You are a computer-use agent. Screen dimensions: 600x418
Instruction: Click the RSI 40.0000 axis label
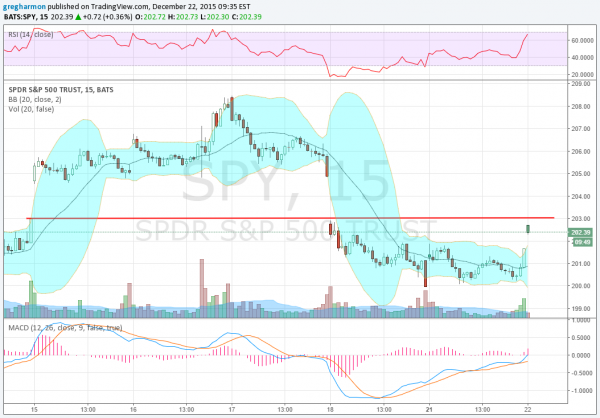tap(582, 57)
